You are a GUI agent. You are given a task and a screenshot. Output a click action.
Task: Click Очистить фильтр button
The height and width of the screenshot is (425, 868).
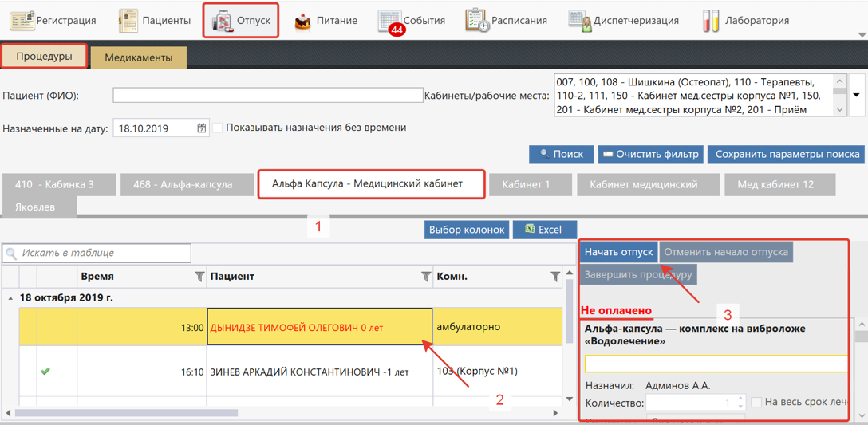point(650,154)
